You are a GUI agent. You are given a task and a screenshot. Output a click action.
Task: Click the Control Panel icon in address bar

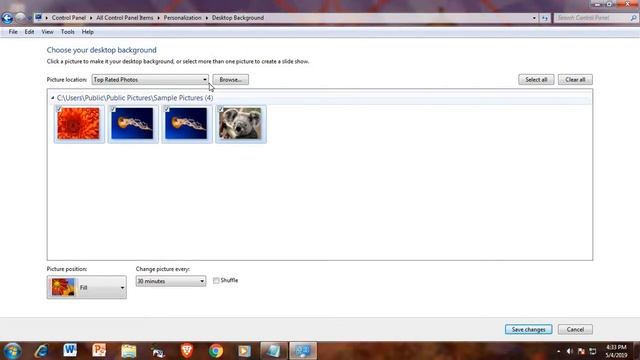(x=38, y=18)
